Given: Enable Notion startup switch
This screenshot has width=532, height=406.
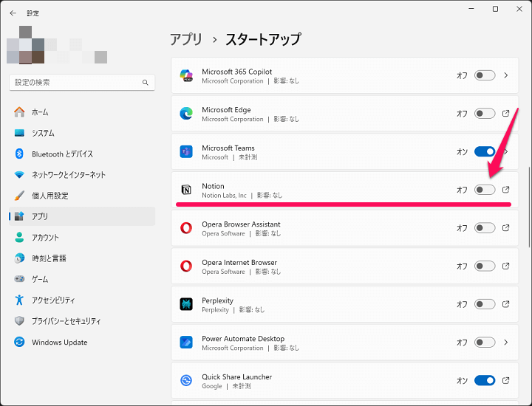Looking at the screenshot, I should pos(485,190).
